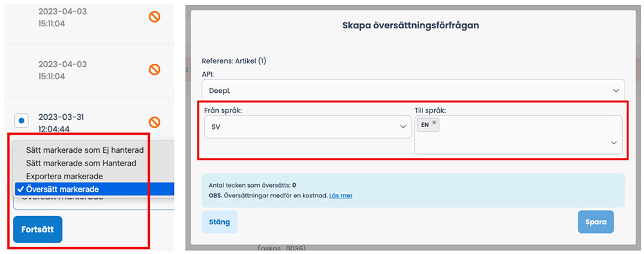Choose Sätt markerade som Ej hanterad
The image size is (644, 254).
[84, 150]
